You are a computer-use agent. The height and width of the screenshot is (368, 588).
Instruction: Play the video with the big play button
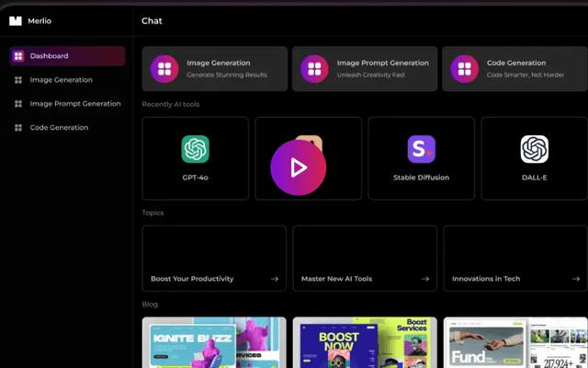[299, 167]
